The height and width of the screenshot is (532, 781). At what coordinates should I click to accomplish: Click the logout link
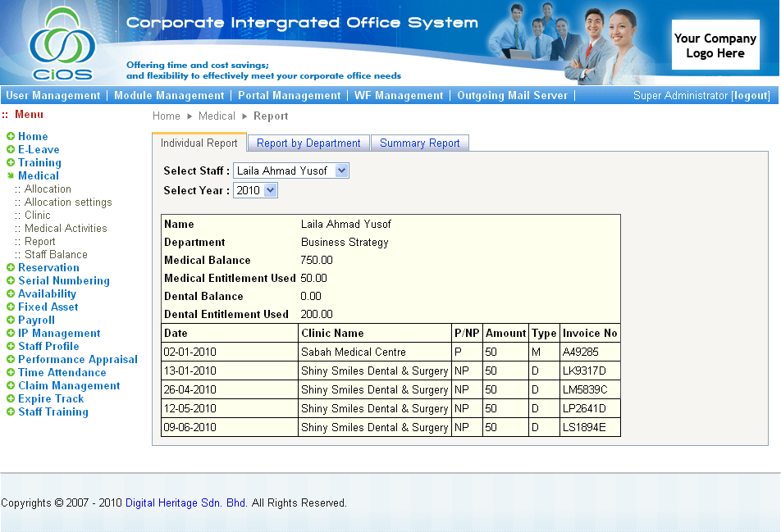[751, 96]
